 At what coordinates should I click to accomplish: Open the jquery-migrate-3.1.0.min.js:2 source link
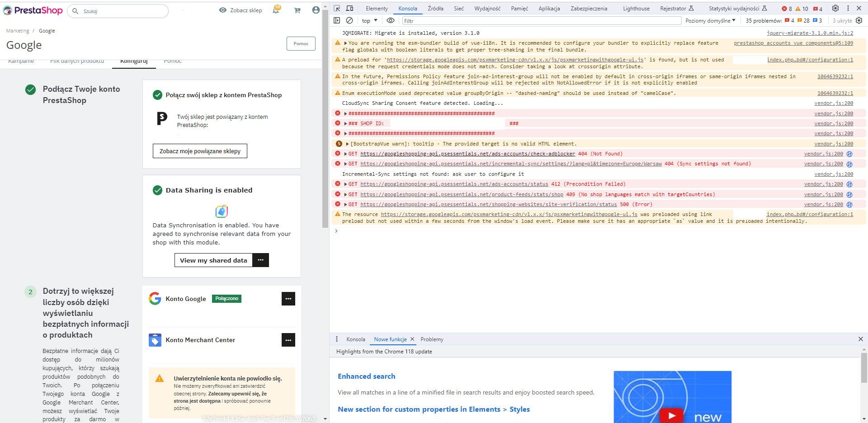pos(810,33)
